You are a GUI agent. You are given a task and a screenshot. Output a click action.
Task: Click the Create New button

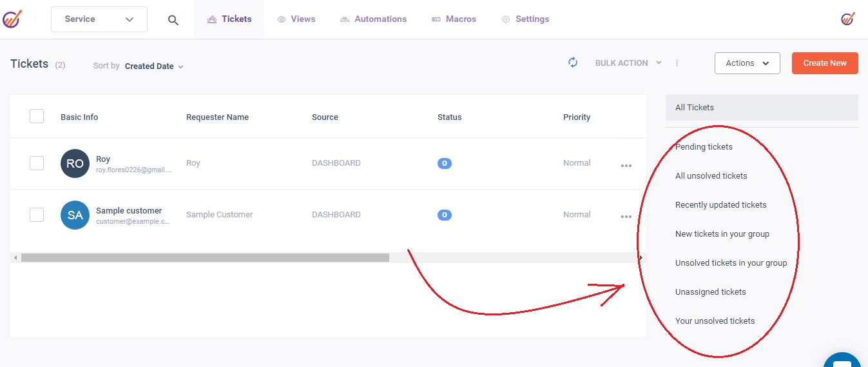tap(824, 63)
